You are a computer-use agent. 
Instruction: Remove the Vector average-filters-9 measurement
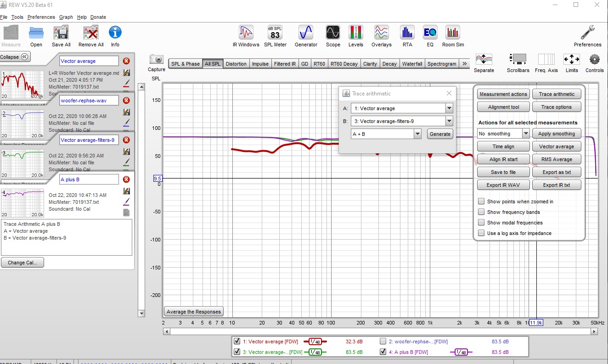(x=126, y=140)
